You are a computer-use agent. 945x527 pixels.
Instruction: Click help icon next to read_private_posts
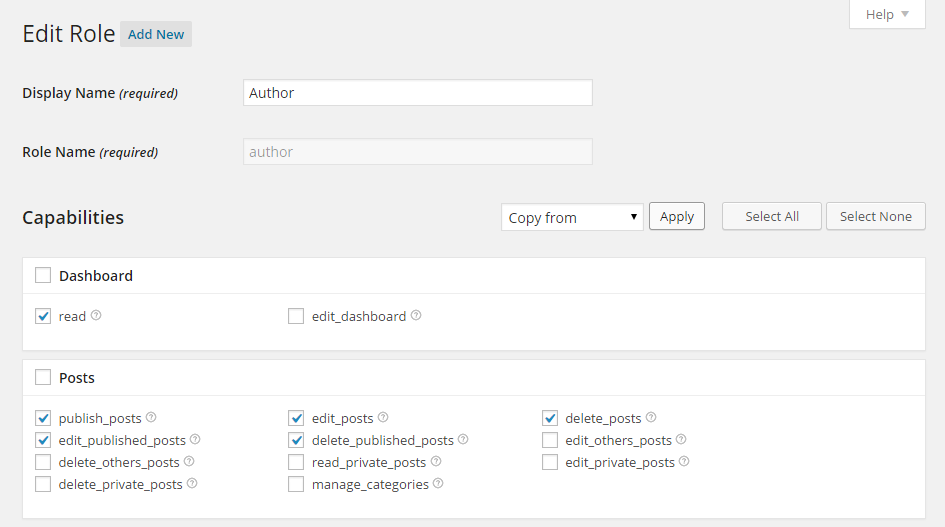point(436,461)
